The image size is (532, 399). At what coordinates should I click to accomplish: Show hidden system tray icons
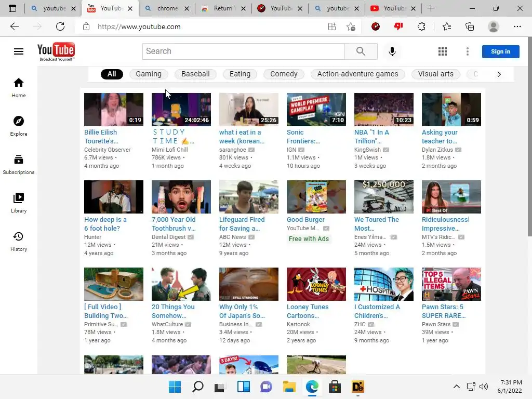coord(457,387)
